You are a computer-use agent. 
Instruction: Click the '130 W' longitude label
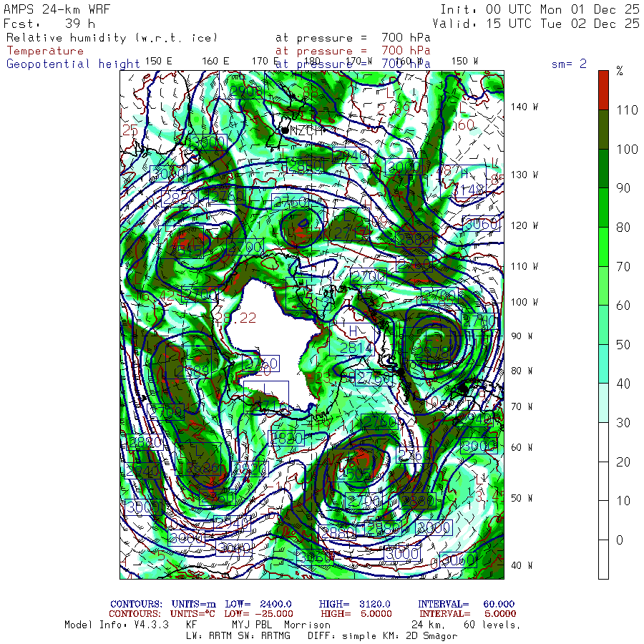click(x=524, y=175)
